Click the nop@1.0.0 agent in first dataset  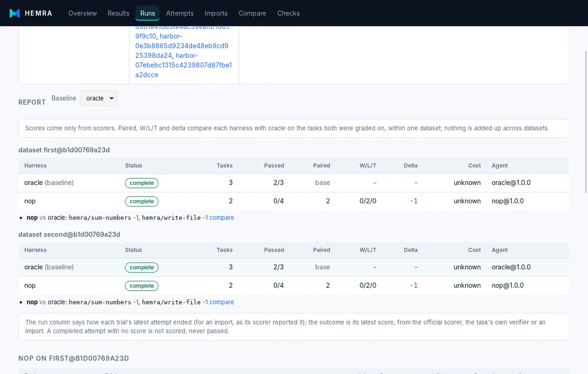[x=508, y=201]
